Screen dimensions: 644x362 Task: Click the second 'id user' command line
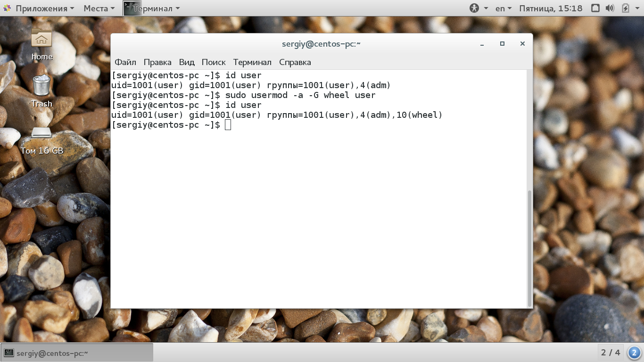(186, 105)
